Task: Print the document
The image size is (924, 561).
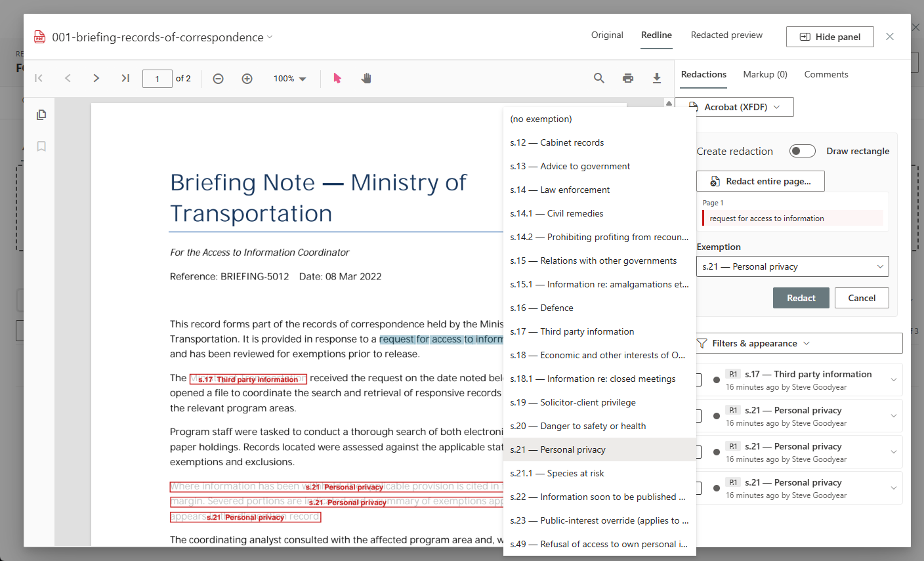Action: pyautogui.click(x=628, y=78)
